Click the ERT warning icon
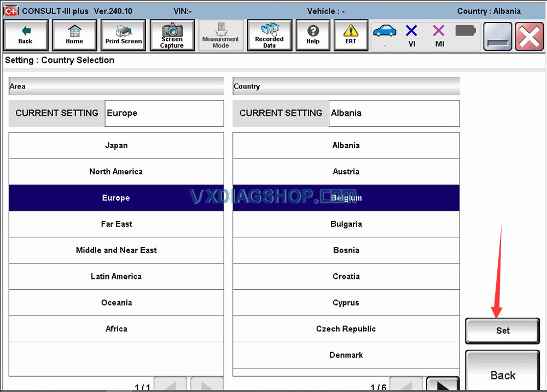 tap(351, 35)
